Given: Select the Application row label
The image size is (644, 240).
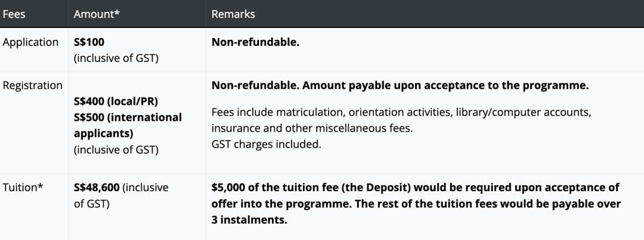Looking at the screenshot, I should [x=30, y=43].
